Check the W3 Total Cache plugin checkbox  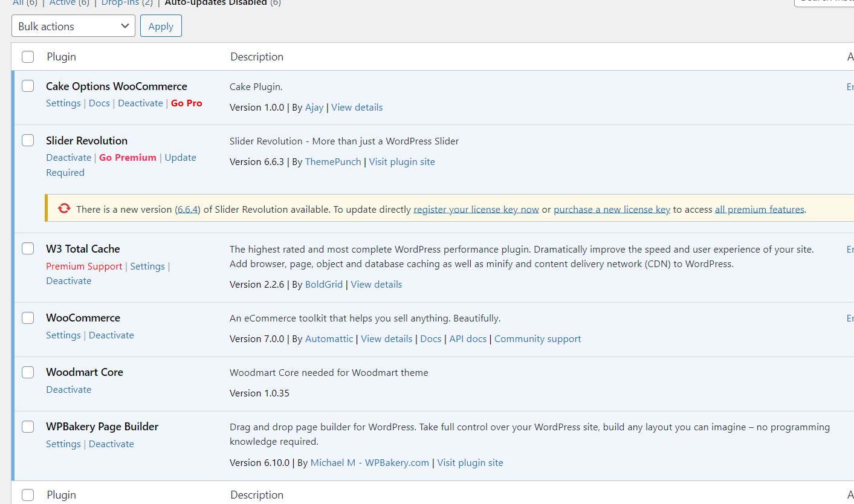tap(28, 248)
